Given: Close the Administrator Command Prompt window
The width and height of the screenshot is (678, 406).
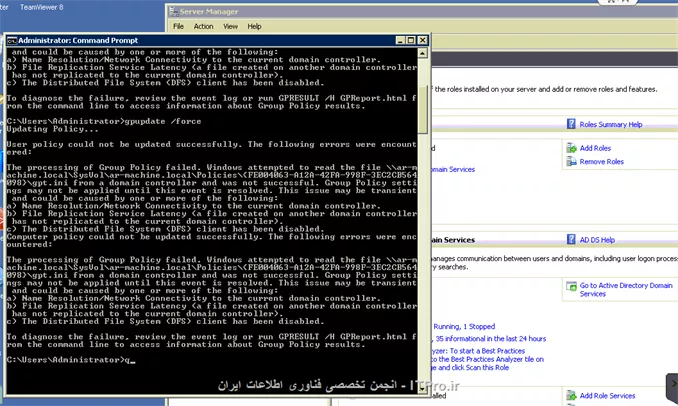Looking at the screenshot, I should 422,40.
